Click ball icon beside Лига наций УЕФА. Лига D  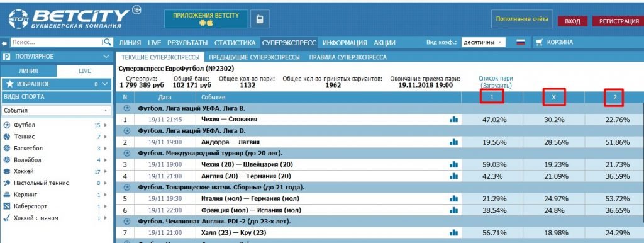(x=127, y=131)
